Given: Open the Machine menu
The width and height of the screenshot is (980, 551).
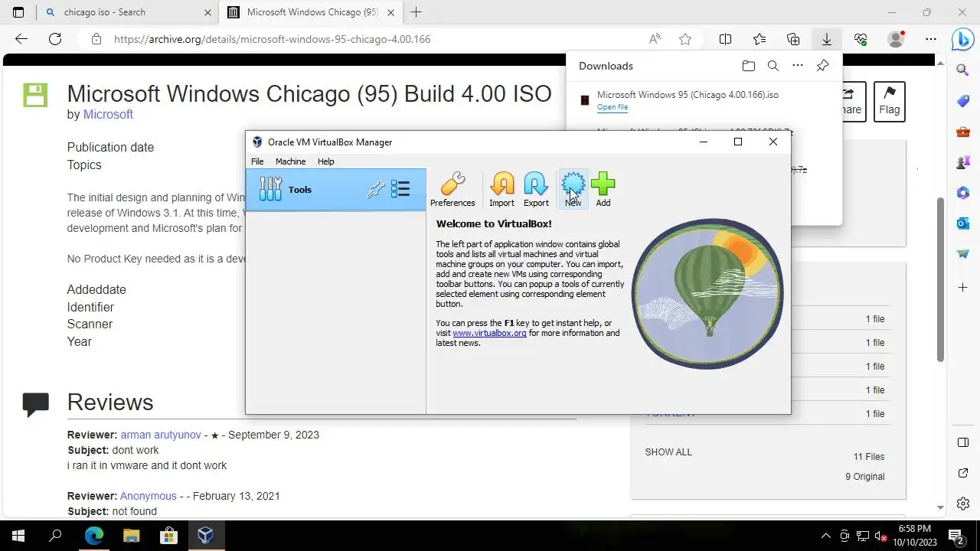Looking at the screenshot, I should [290, 161].
